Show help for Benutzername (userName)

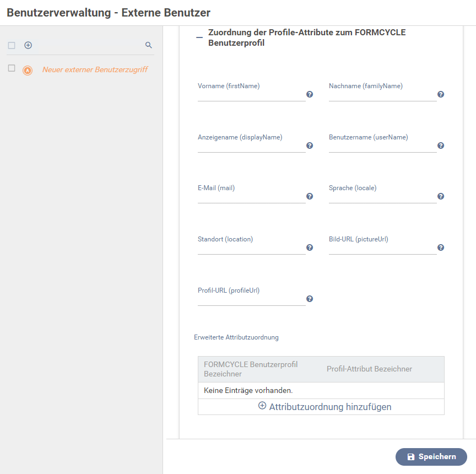tap(441, 146)
